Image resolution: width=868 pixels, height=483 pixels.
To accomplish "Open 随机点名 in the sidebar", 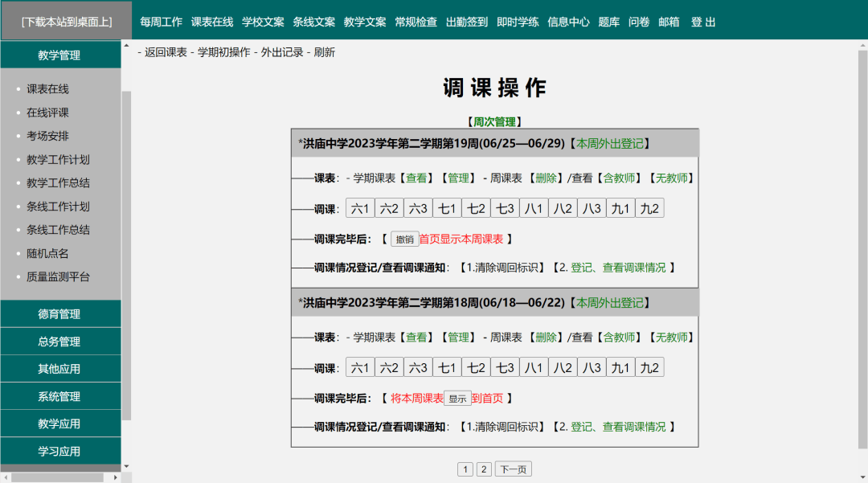I will [x=47, y=253].
